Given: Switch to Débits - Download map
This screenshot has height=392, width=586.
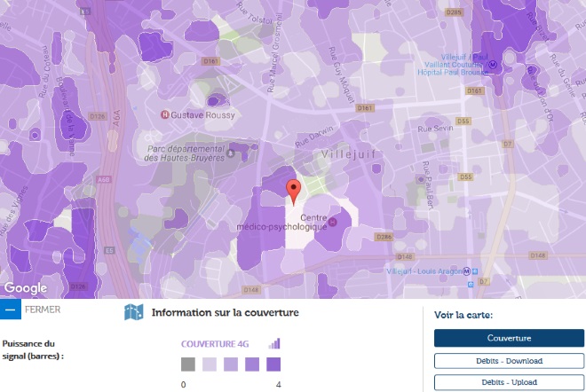Looking at the screenshot, I should click(x=509, y=361).
